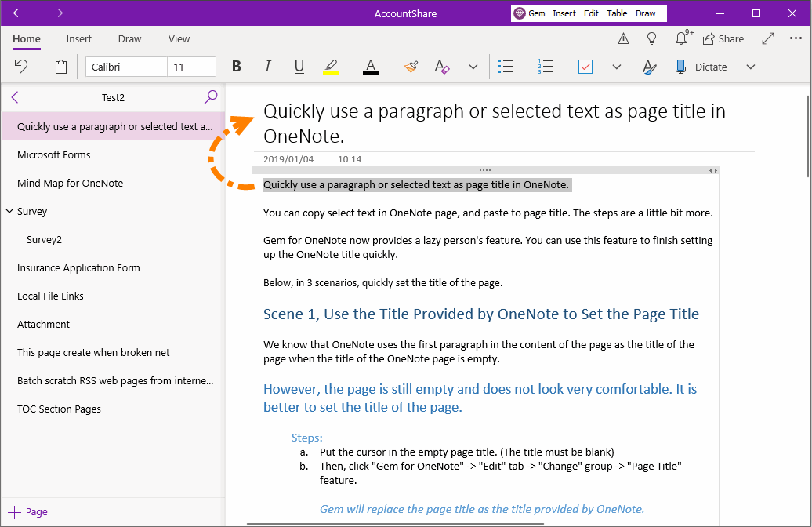
Task: Toggle Bold formatting
Action: (237, 67)
